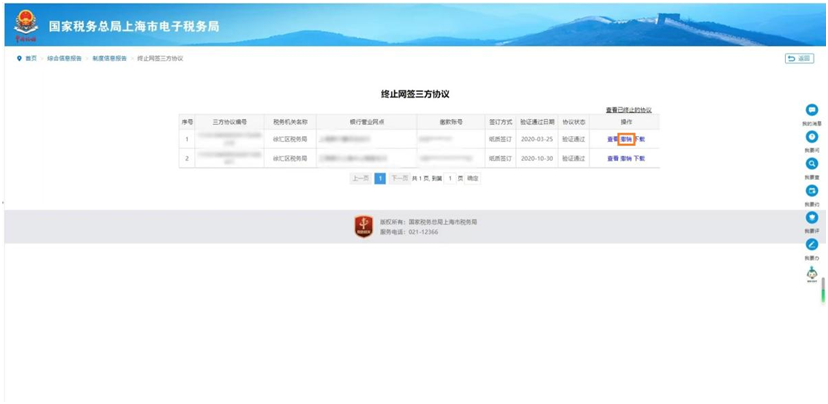Click the tax bureau emblem logo
Image resolution: width=828 pixels, height=404 pixels.
(26, 25)
